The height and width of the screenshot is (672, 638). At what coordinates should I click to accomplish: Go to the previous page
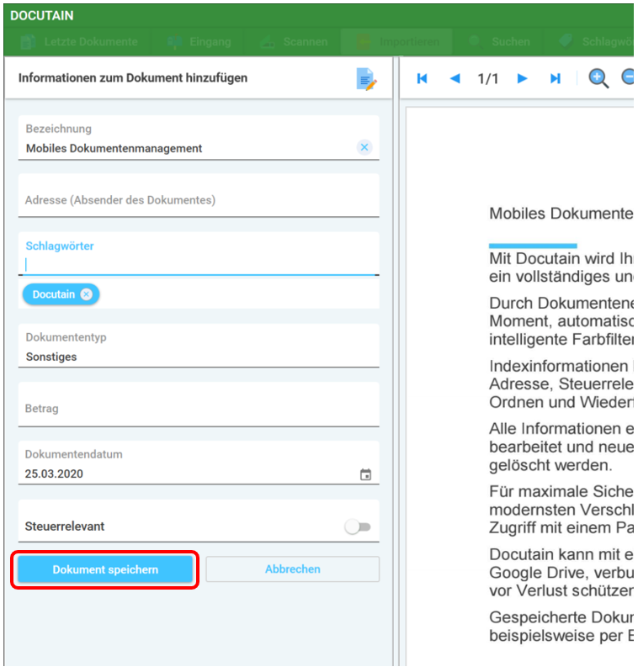455,78
